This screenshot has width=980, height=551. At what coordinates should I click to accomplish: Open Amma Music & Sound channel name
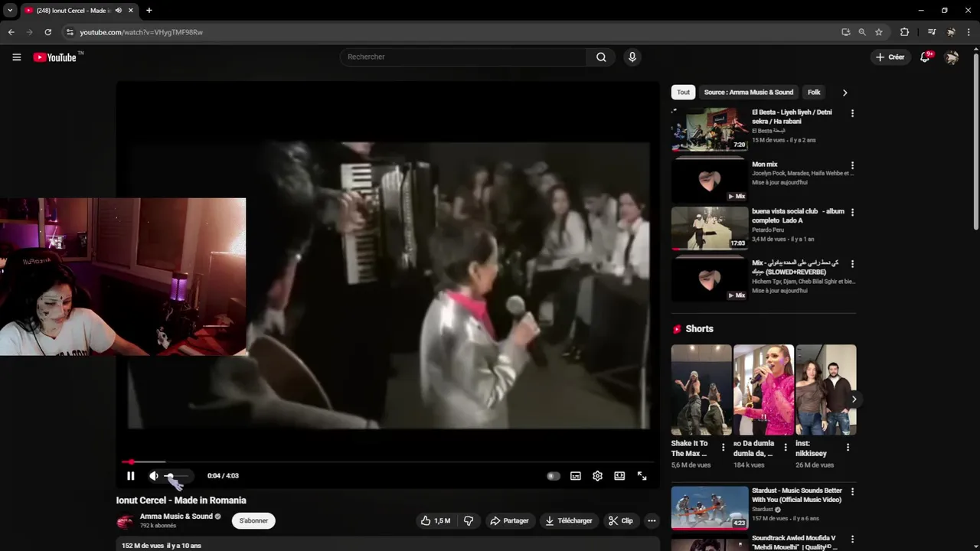coord(176,517)
